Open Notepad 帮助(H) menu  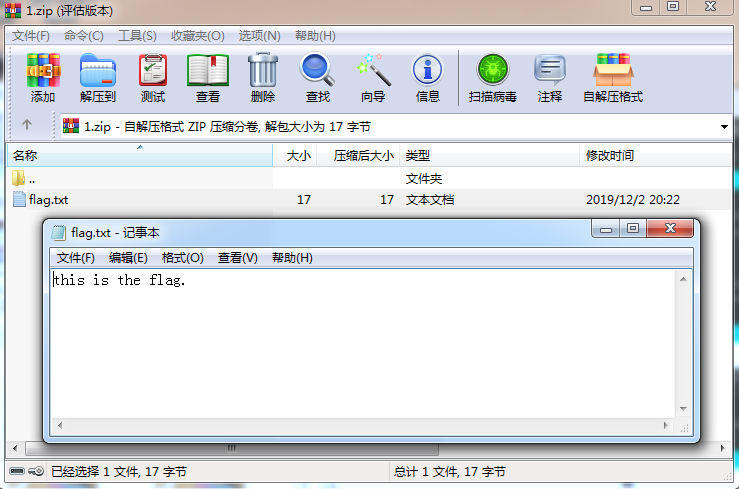point(292,258)
